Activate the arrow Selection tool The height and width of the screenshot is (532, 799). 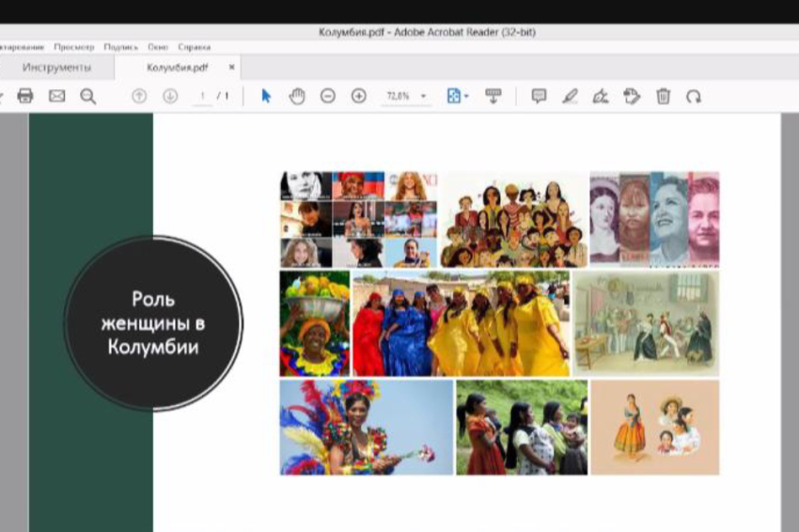click(266, 96)
